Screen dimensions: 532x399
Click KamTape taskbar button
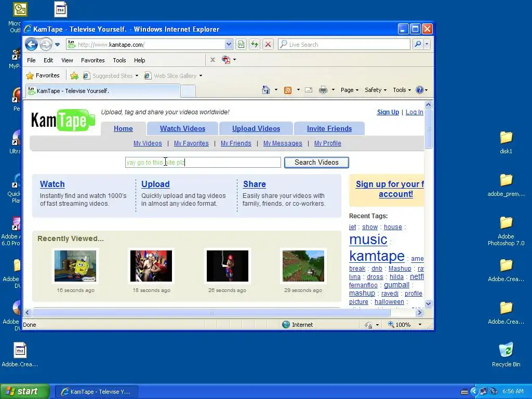pos(96,392)
